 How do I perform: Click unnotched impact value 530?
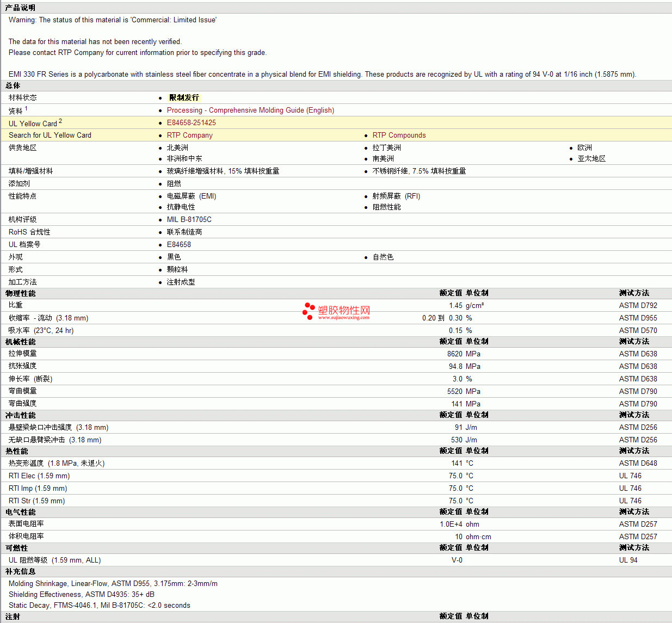tap(457, 440)
